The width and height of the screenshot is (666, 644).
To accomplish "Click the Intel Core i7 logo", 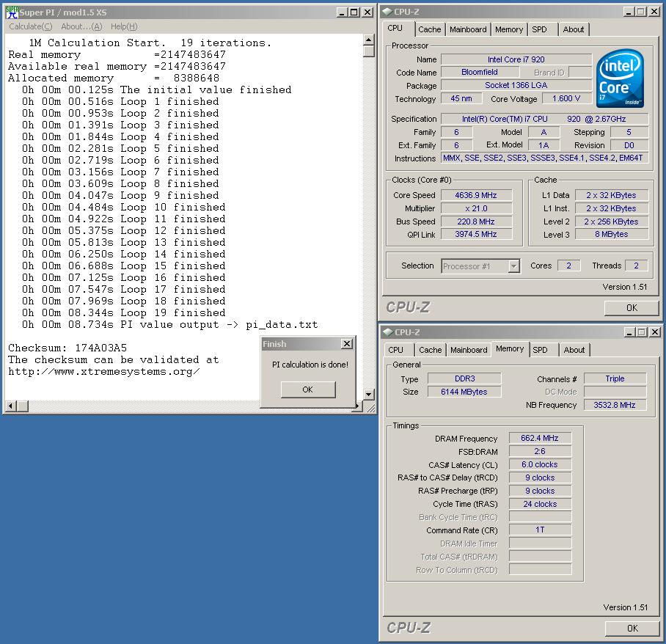I will tap(620, 78).
